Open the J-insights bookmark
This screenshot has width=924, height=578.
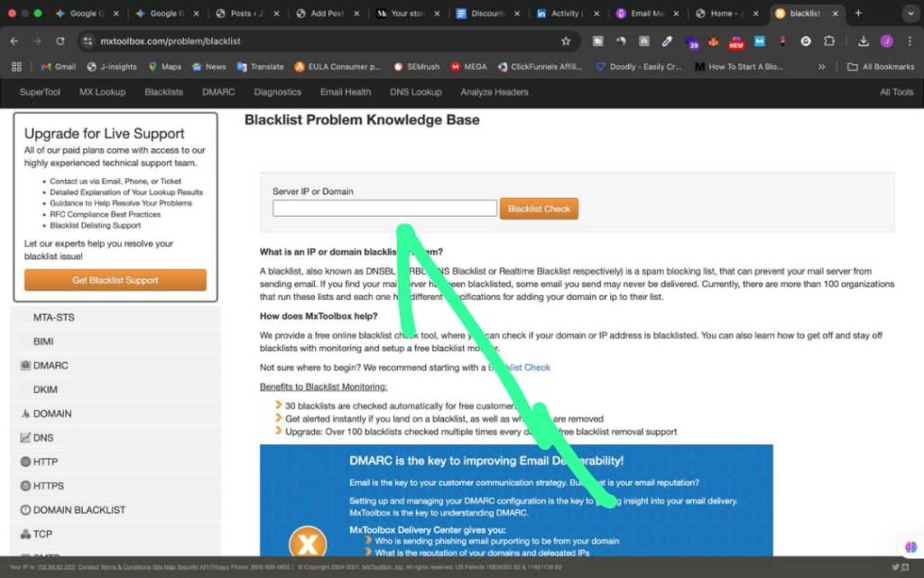(x=111, y=67)
